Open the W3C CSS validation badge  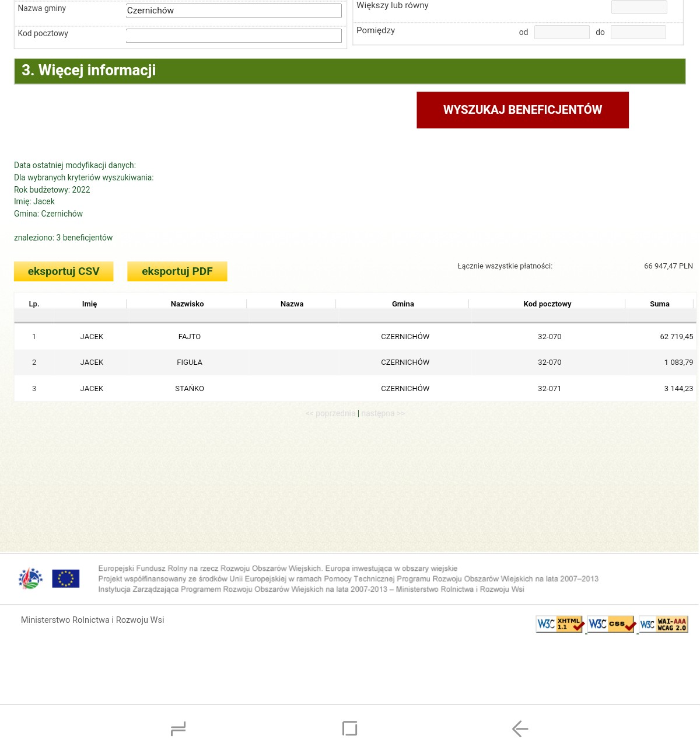coord(611,624)
